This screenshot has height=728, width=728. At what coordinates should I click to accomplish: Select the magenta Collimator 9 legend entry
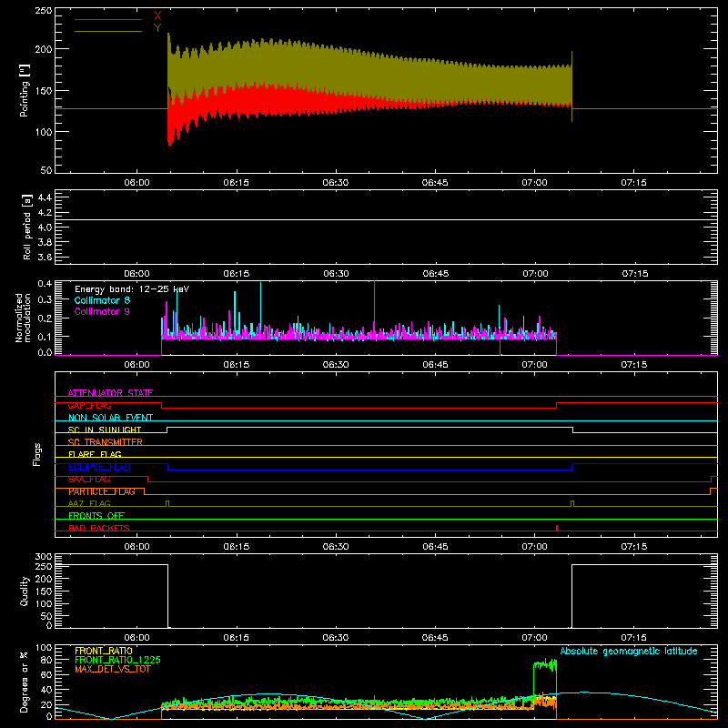tap(102, 311)
